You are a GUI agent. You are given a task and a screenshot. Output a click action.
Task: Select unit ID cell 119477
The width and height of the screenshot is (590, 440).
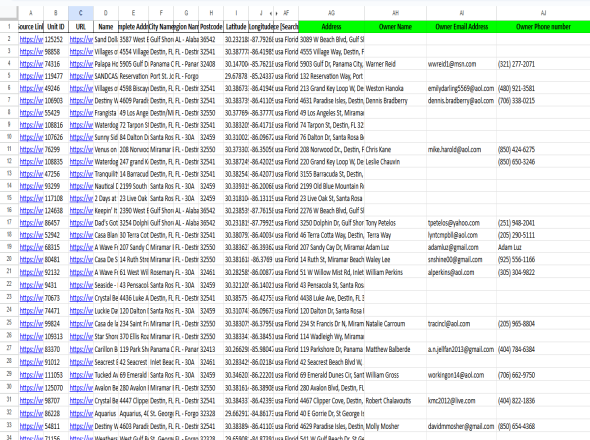click(56, 76)
